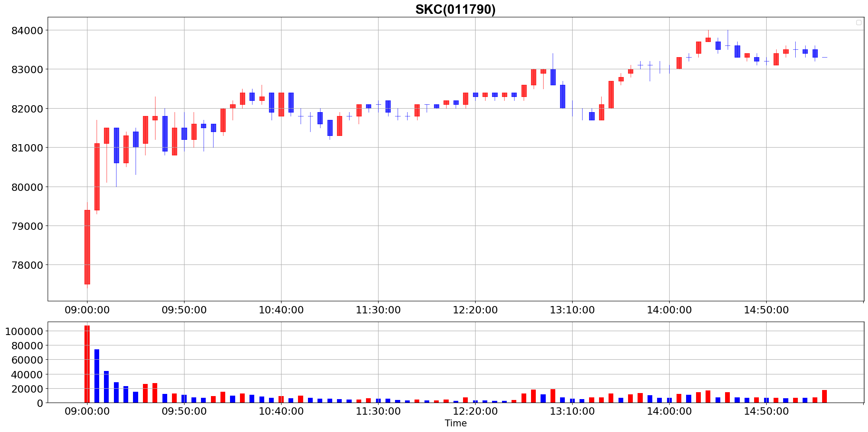Click 11:30:00 under the price chart
The width and height of the screenshot is (868, 432).
[x=378, y=310]
